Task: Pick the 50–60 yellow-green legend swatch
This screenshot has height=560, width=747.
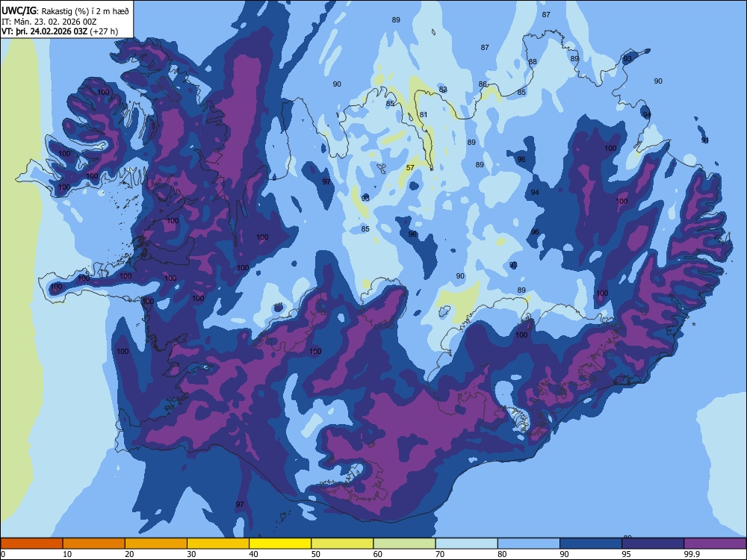Action: pos(342,544)
